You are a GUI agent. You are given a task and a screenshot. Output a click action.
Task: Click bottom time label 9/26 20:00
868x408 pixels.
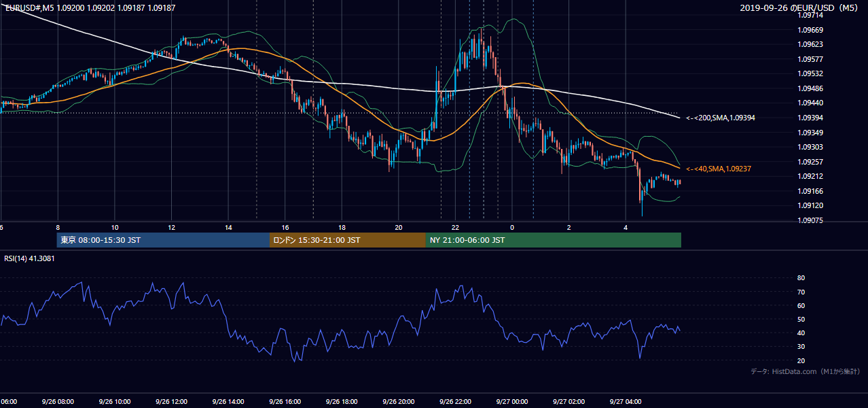(x=399, y=402)
